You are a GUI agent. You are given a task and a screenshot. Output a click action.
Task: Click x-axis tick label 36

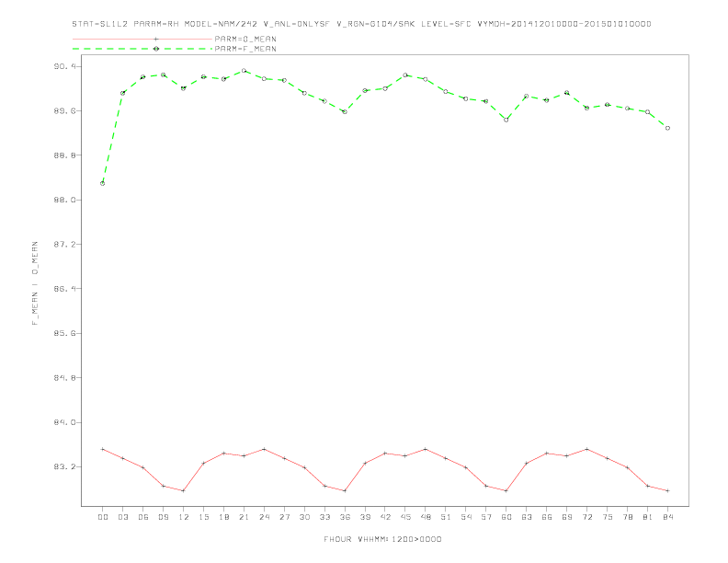pos(345,517)
